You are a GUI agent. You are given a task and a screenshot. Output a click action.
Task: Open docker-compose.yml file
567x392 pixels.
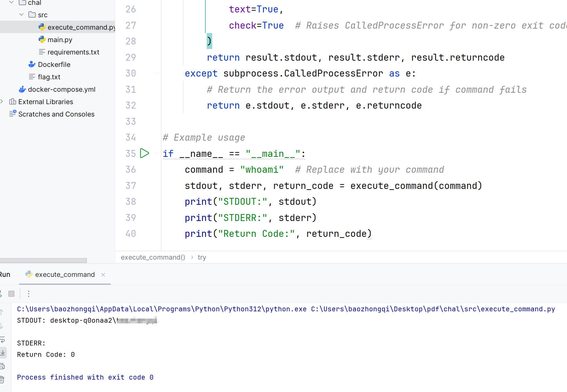[x=61, y=89]
